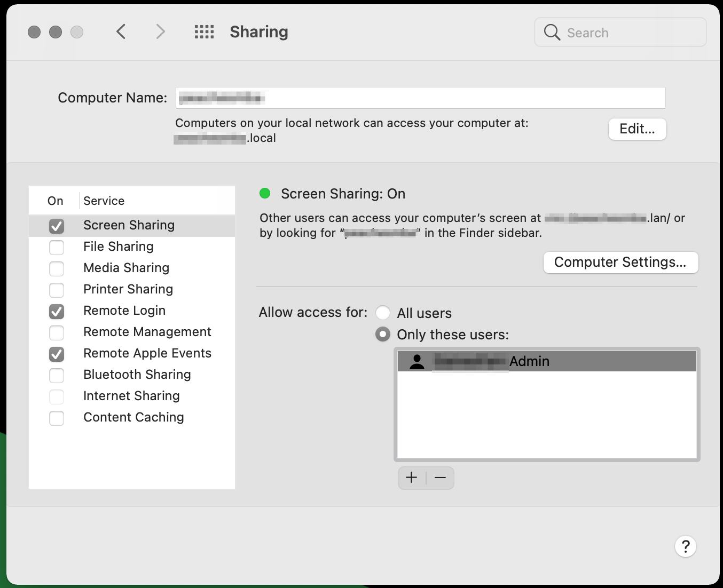Click the 'Computer Name:' label
723x588 pixels.
tap(112, 98)
